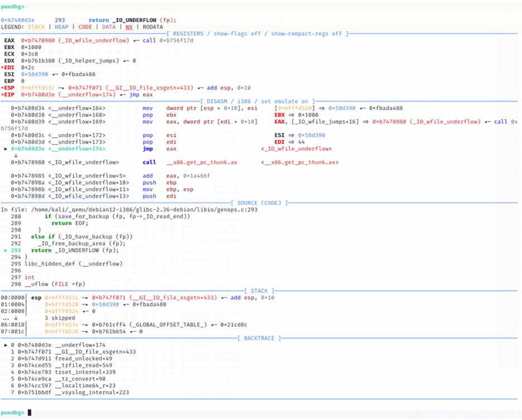Click stack entry 02:0008 address 0xbfffd524
The width and height of the screenshot is (522, 420).
(x=61, y=311)
